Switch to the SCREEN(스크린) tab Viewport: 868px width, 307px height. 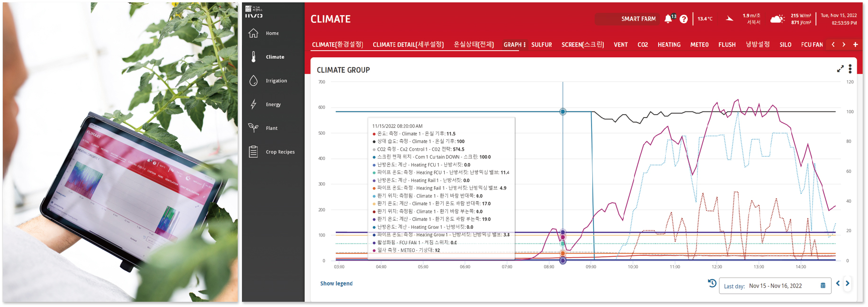click(x=583, y=45)
